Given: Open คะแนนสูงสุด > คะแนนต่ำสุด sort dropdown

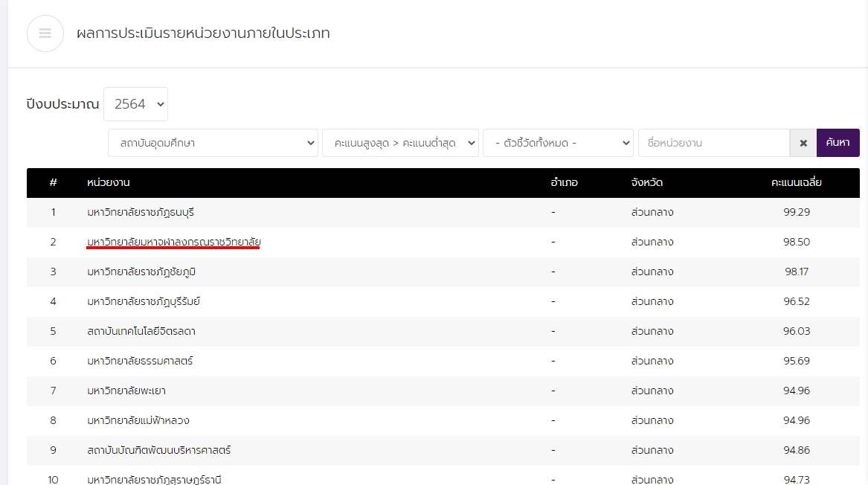Looking at the screenshot, I should tap(400, 143).
